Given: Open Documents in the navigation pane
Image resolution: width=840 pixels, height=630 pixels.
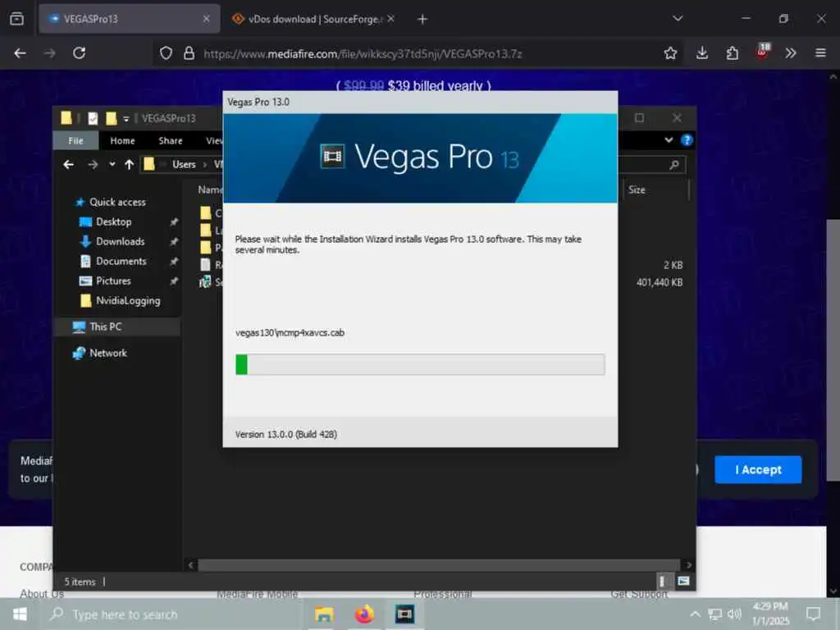Looking at the screenshot, I should coord(121,262).
